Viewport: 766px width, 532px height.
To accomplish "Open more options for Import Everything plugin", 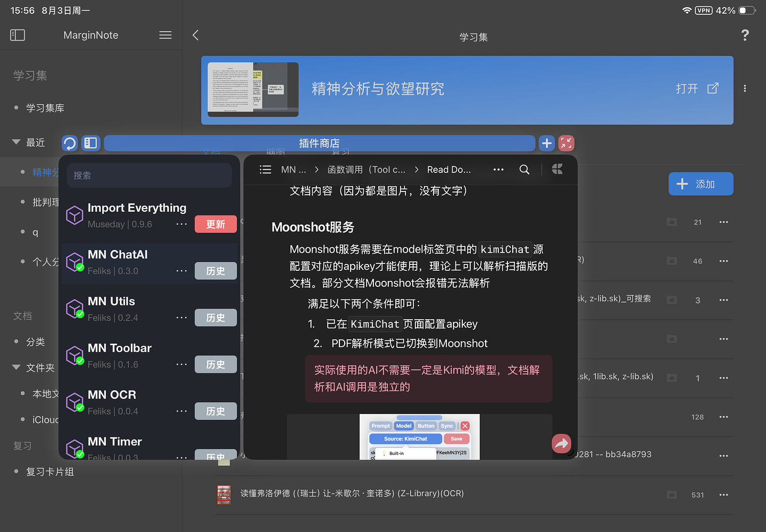I will coord(181,225).
